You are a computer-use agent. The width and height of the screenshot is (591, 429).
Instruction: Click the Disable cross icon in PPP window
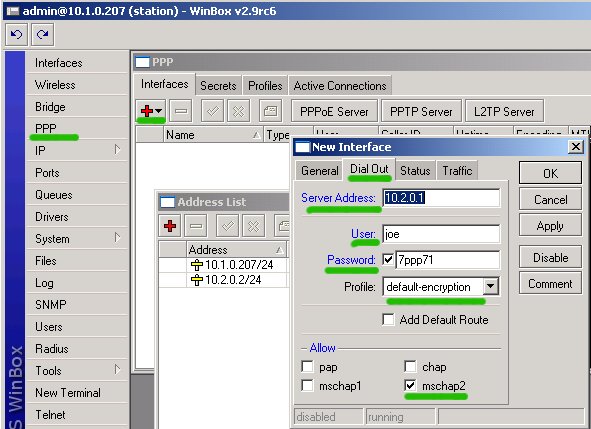[x=238, y=111]
